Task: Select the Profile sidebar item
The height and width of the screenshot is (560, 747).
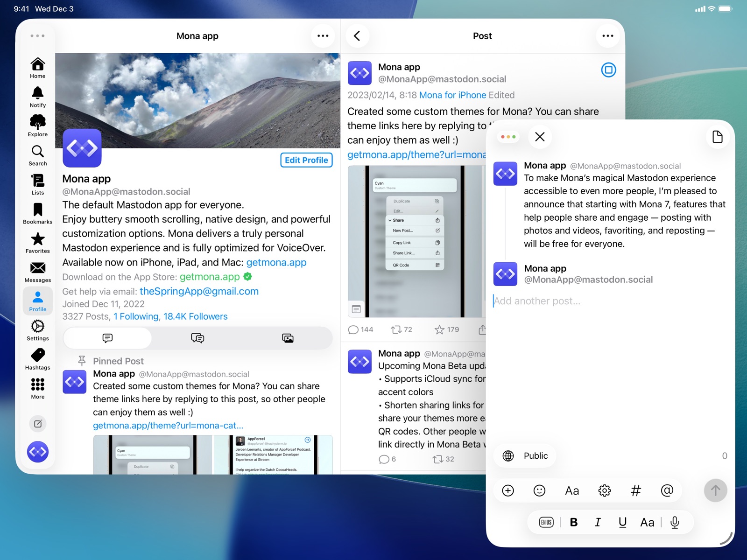Action: coord(38,301)
